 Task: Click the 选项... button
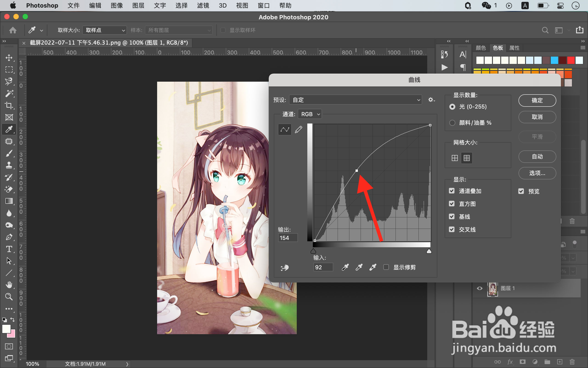click(537, 173)
